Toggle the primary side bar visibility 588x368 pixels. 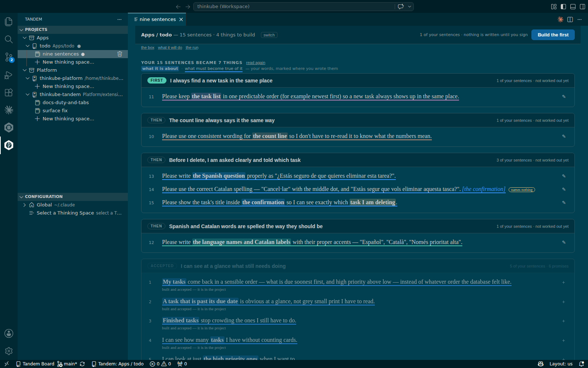tap(563, 7)
